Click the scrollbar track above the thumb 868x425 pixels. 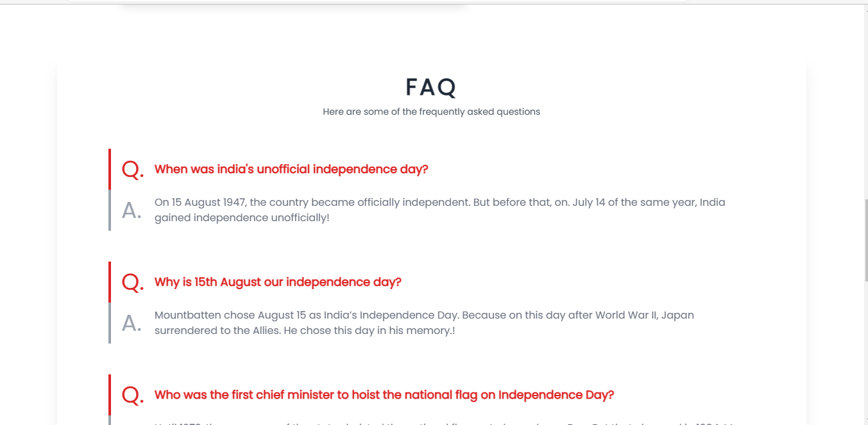[867, 103]
